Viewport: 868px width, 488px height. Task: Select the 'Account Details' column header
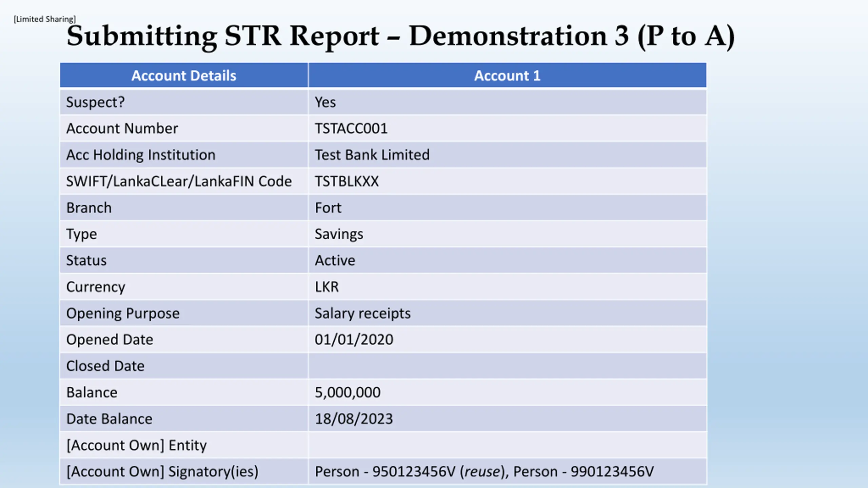coord(184,75)
